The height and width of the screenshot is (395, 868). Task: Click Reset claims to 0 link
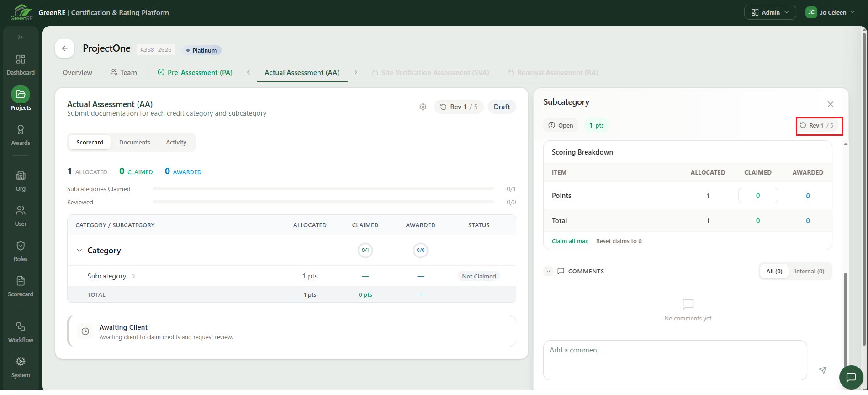click(x=619, y=241)
